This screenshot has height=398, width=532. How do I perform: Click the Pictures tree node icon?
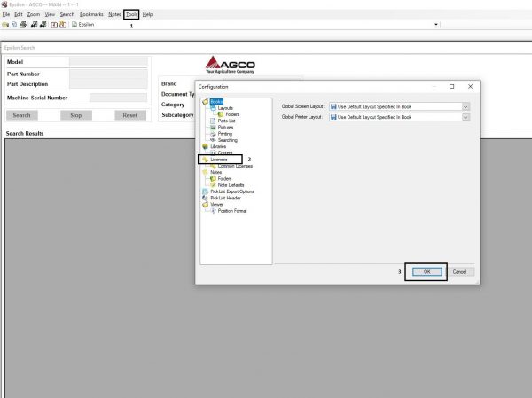coord(213,128)
